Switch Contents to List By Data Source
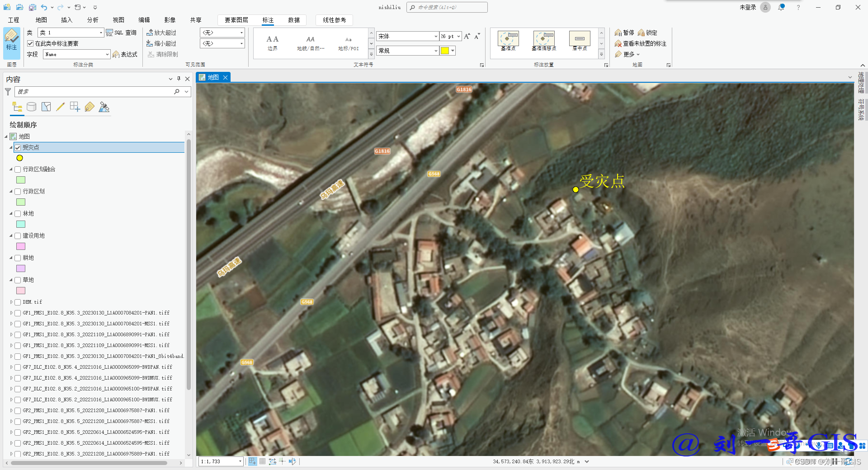 31,107
